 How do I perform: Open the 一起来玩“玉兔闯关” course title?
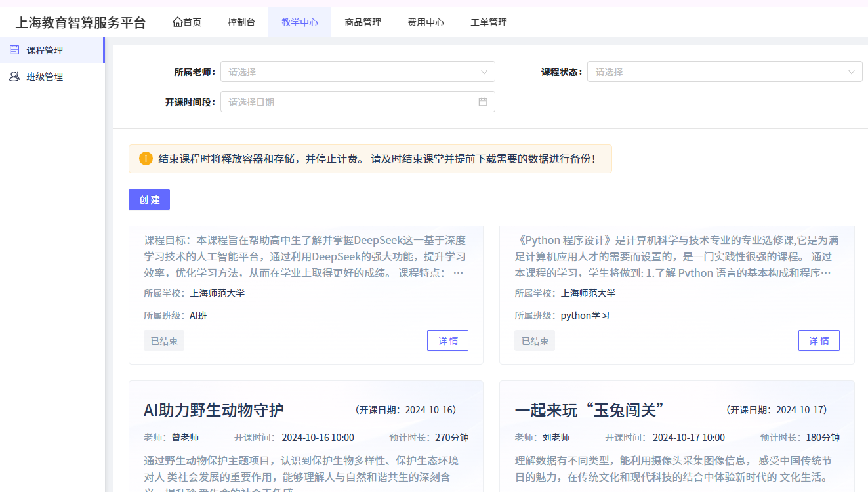coord(590,410)
